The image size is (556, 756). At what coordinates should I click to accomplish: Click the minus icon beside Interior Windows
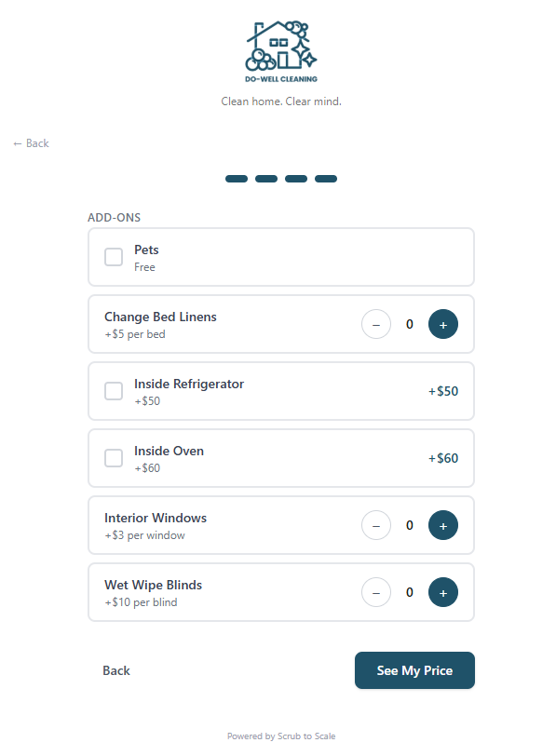pos(376,525)
